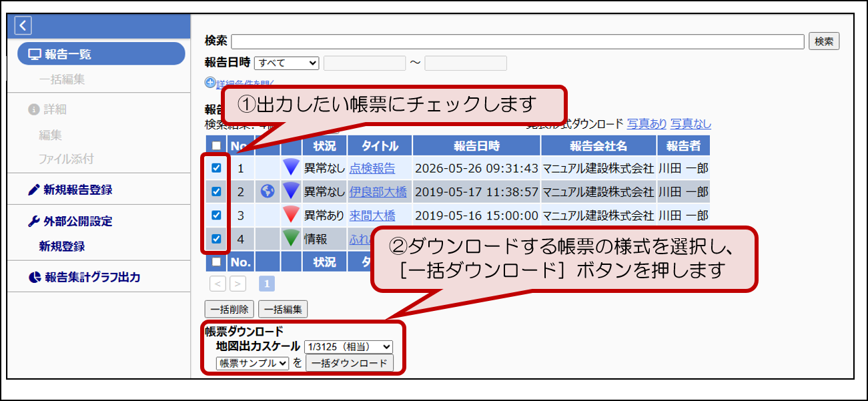Click the 一括編集 button below the table

click(x=283, y=309)
